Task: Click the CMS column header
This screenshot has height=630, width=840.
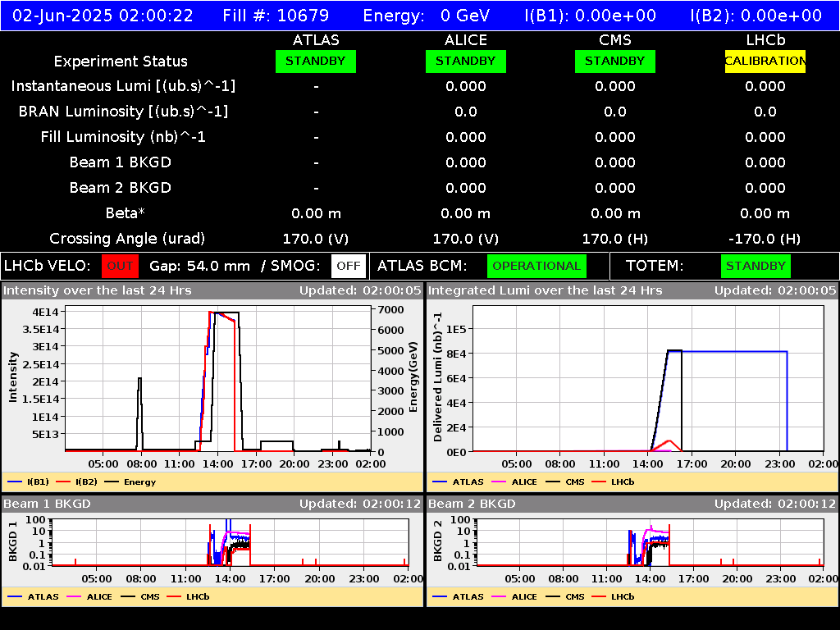Action: coord(615,40)
